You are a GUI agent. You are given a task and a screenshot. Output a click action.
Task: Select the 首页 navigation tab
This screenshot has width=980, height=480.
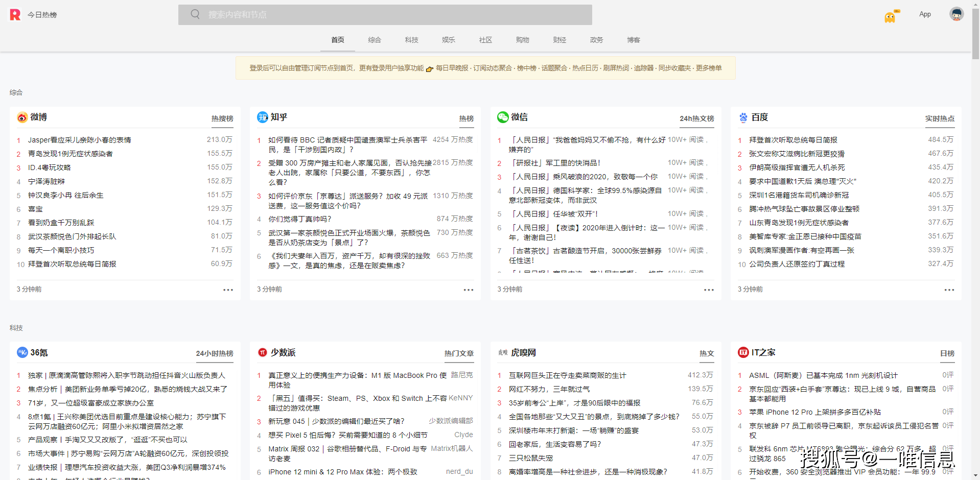coord(338,40)
